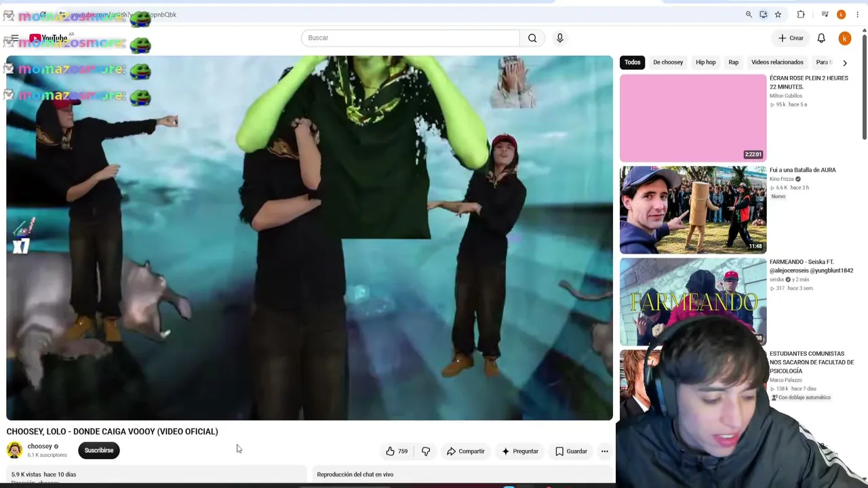Image resolution: width=868 pixels, height=488 pixels.
Task: Click the YouTube logo to go home
Action: tap(48, 38)
